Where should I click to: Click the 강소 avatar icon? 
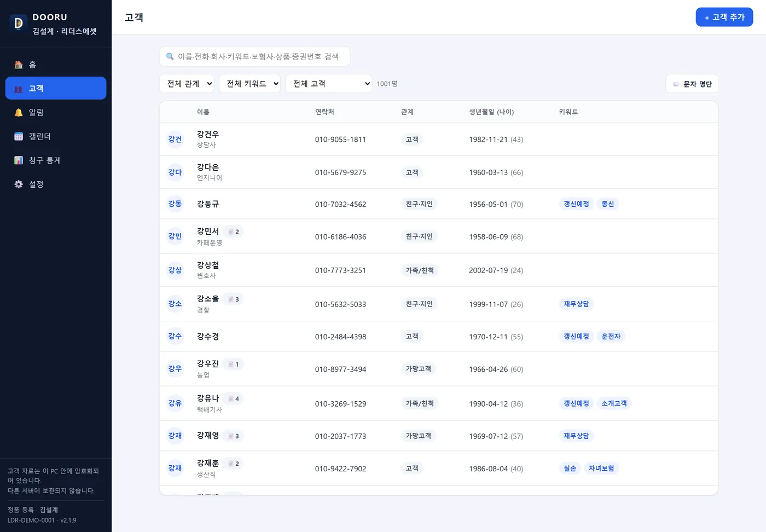coord(175,304)
